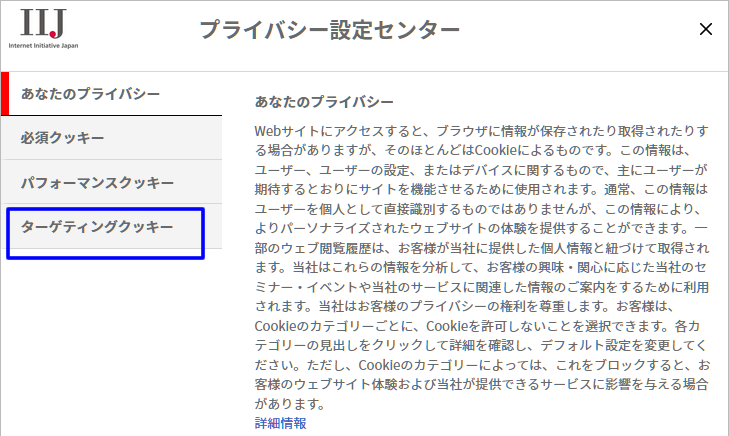Click the Internet Initiative Japan caption under the logo
The width and height of the screenshot is (729, 436).
(43, 46)
